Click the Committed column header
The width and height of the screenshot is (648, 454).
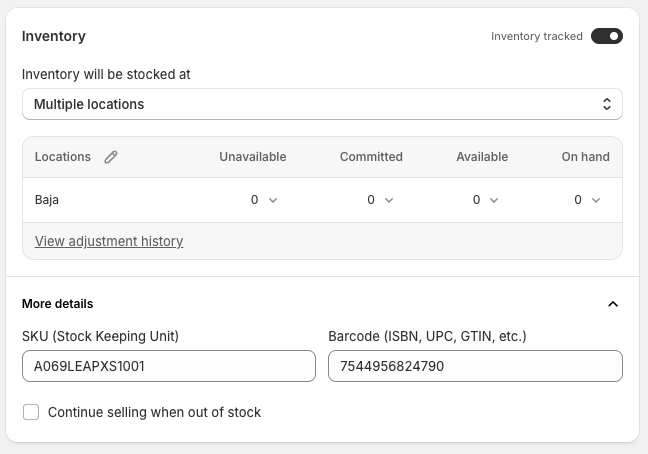[x=371, y=157]
